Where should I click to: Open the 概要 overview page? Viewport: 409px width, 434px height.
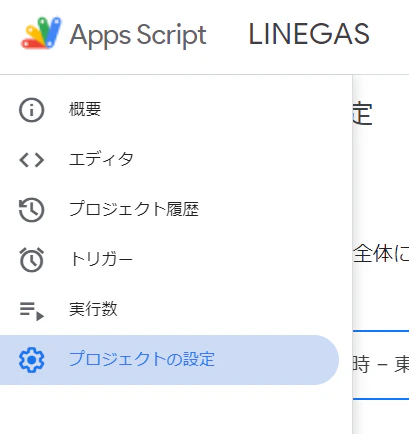coord(85,109)
